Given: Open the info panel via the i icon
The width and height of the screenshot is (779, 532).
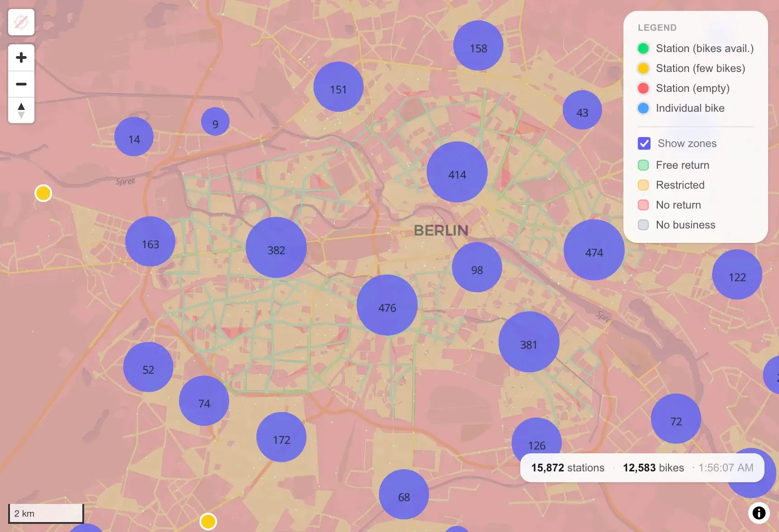Looking at the screenshot, I should (x=759, y=513).
